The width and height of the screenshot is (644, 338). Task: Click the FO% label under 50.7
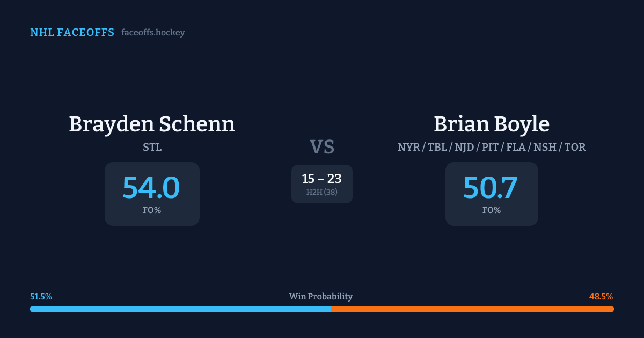pos(492,210)
